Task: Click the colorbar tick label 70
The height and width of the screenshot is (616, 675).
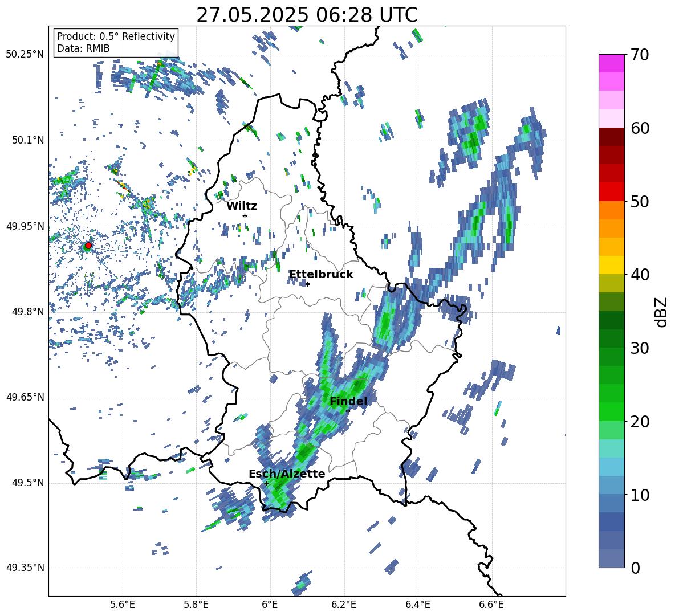Action: coord(640,55)
